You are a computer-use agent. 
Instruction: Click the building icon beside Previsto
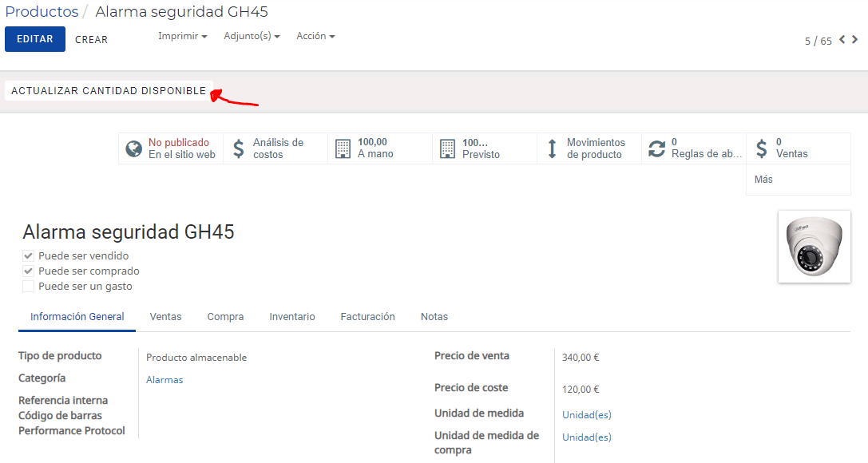(x=447, y=148)
